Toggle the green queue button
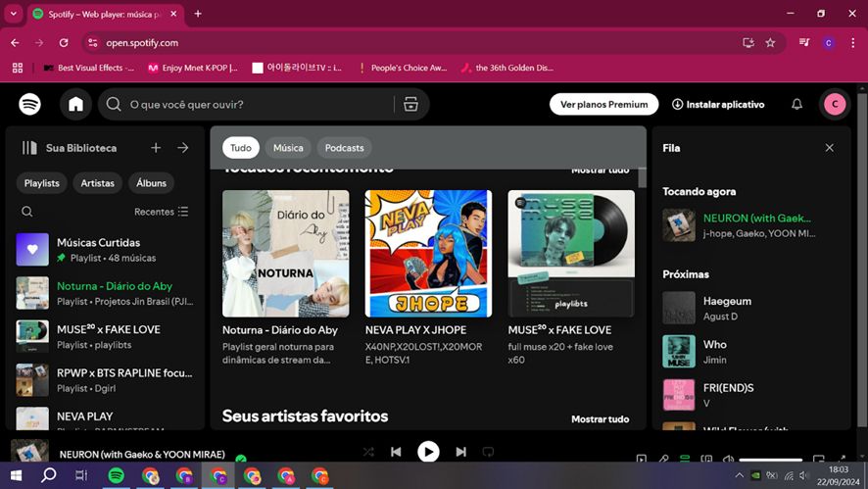The width and height of the screenshot is (868, 489). 685,459
